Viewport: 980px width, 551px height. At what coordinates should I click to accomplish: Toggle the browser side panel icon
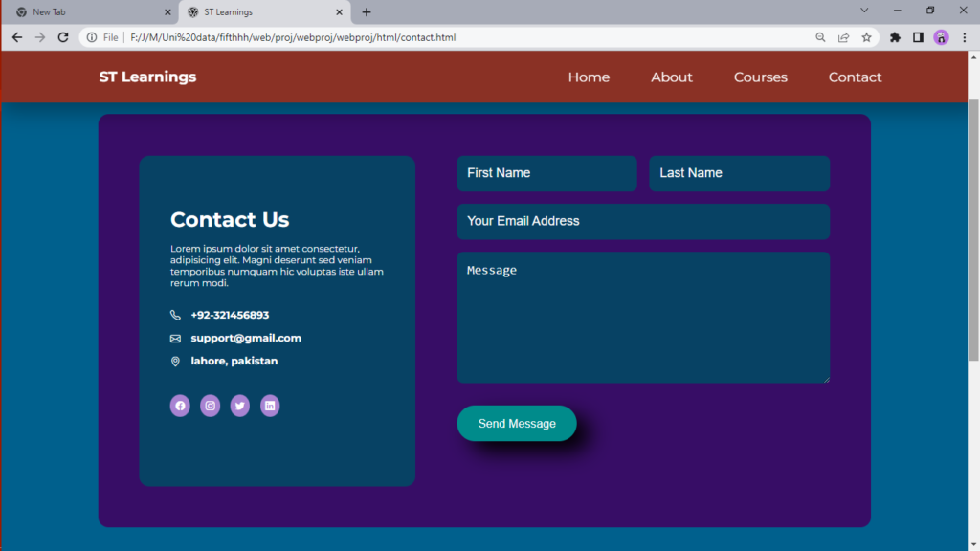(x=918, y=37)
